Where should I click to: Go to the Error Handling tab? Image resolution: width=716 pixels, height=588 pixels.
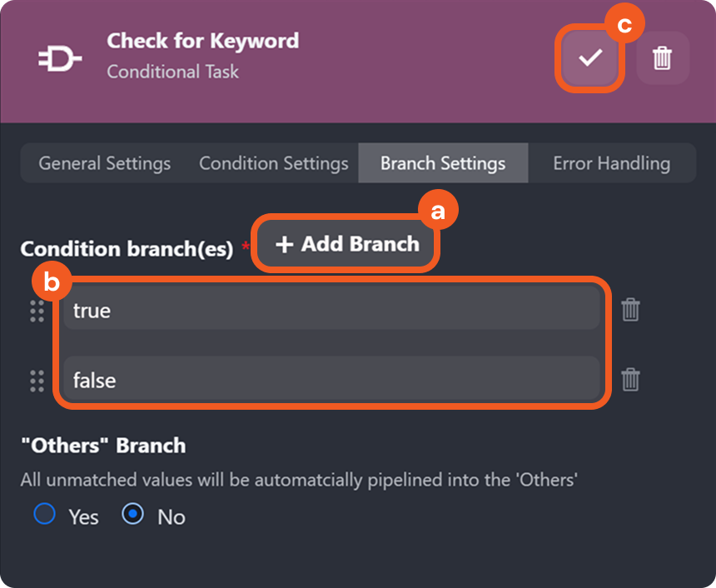click(x=611, y=163)
